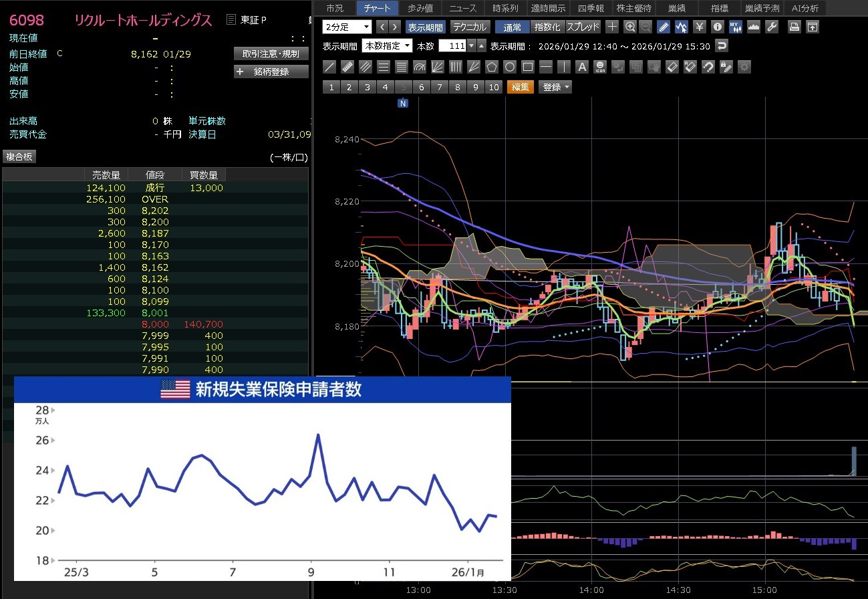The image size is (868, 599).
Task: Click the print chart icon
Action: (x=794, y=27)
